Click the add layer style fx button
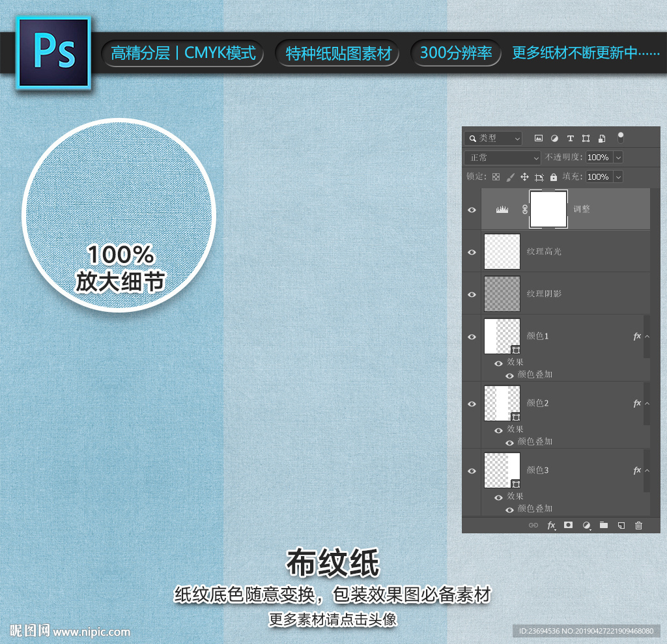The height and width of the screenshot is (644, 667). pos(551,525)
